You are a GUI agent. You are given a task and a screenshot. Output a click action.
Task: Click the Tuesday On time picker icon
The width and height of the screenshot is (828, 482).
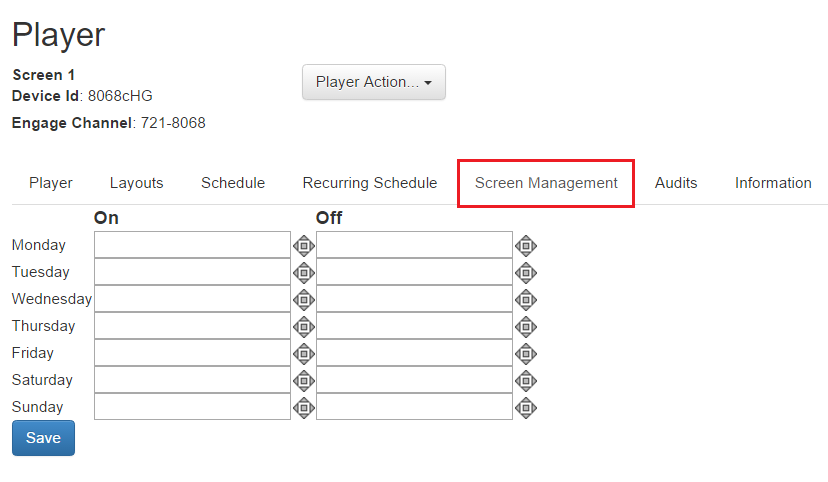click(x=304, y=273)
